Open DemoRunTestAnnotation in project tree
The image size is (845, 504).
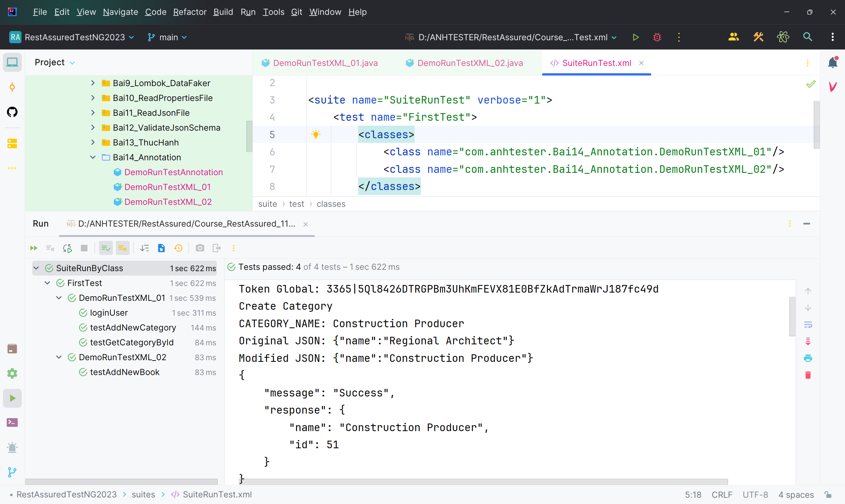point(173,172)
